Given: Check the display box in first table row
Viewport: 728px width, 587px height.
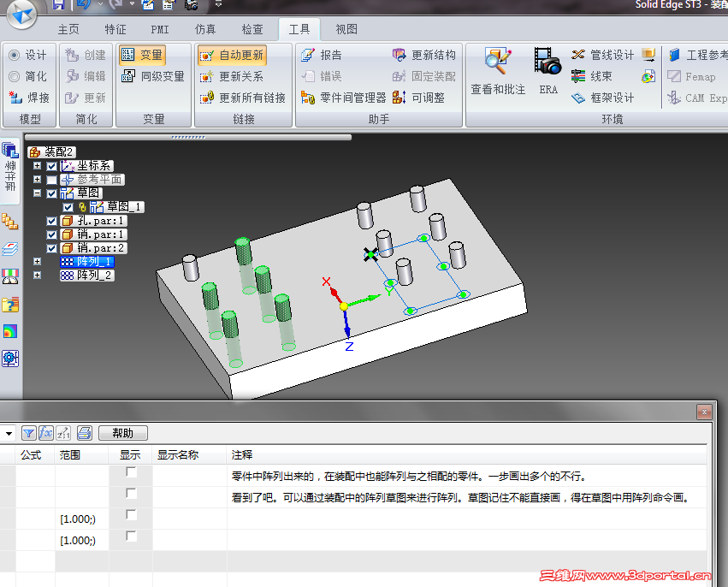Looking at the screenshot, I should pos(132,472).
